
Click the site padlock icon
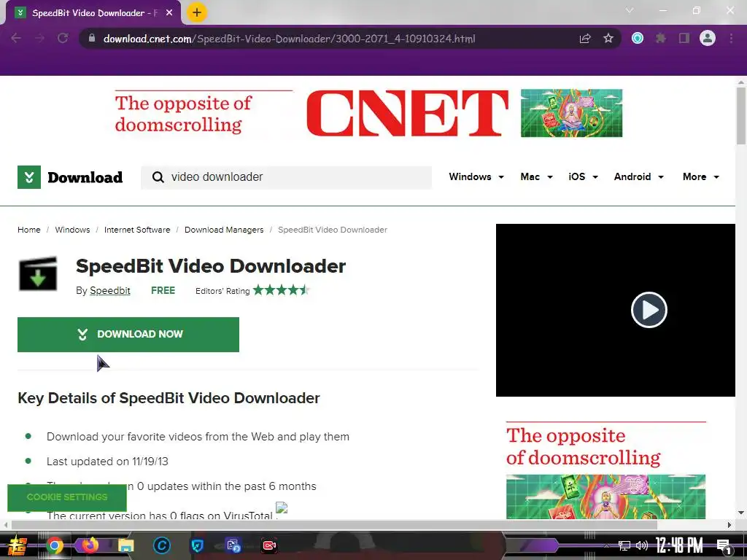92,38
